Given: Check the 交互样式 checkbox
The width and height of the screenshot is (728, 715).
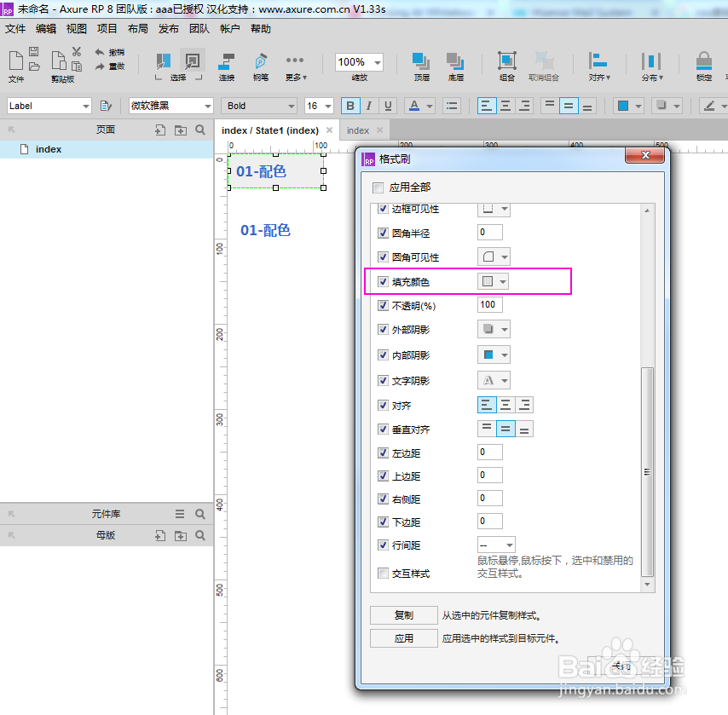Looking at the screenshot, I should coord(383,573).
